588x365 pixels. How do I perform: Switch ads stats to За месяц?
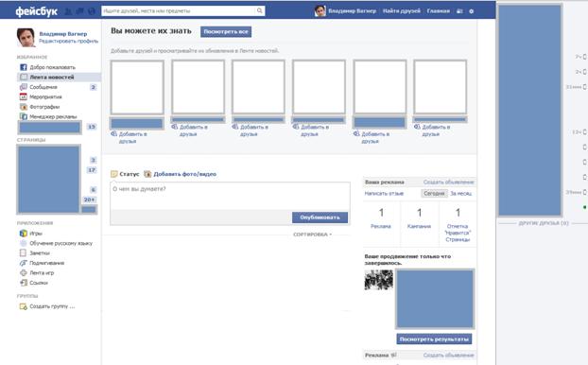click(x=461, y=194)
